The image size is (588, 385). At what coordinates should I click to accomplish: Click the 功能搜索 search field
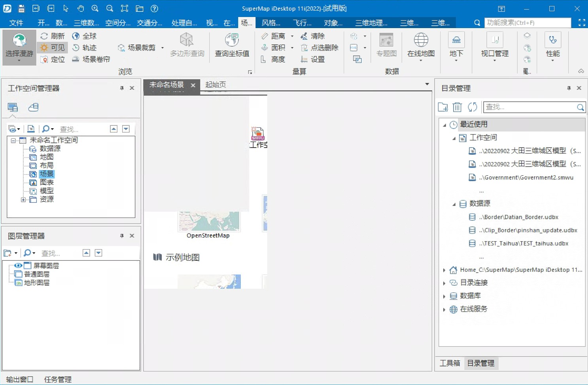pyautogui.click(x=527, y=23)
